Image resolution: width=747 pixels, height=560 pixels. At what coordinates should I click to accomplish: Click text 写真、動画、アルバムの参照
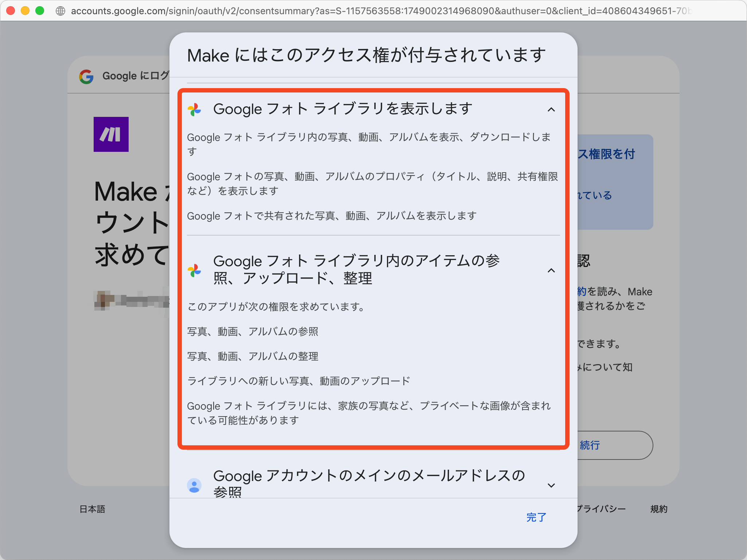click(x=253, y=331)
